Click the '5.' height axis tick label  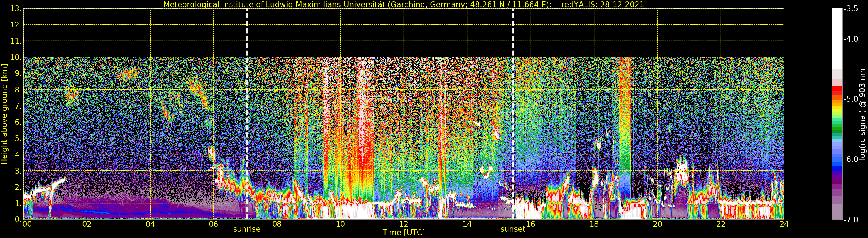(18, 138)
